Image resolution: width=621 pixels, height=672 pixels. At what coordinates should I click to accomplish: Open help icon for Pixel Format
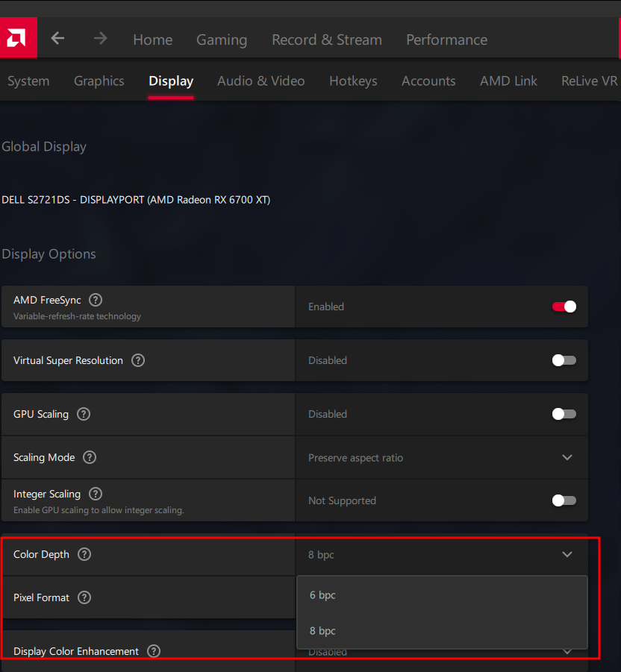click(84, 597)
